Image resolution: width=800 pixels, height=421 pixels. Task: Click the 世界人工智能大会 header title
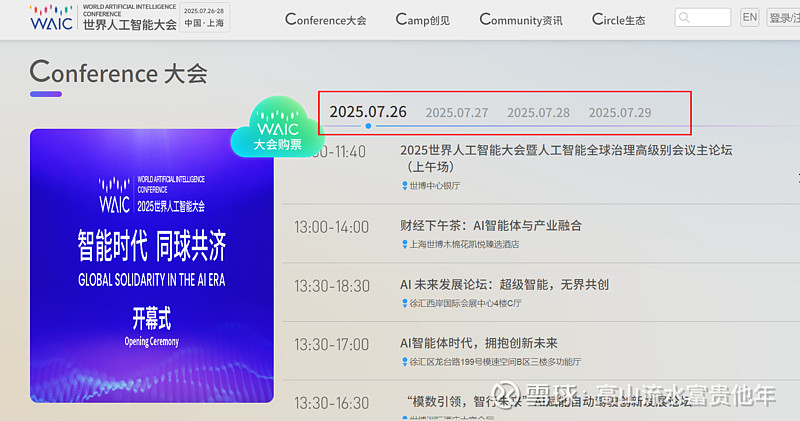tap(130, 24)
